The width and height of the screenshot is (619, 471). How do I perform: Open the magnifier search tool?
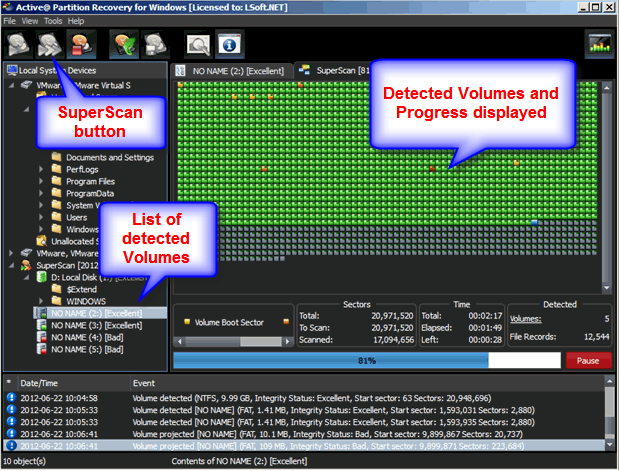pos(199,44)
